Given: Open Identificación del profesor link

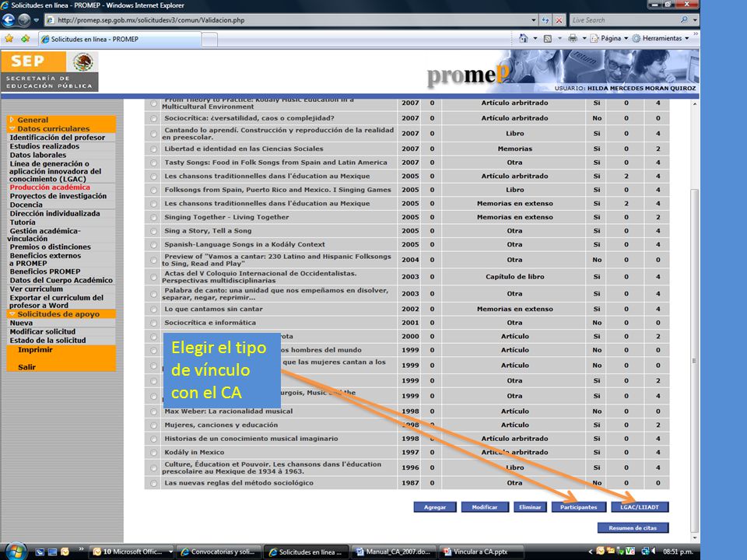Looking at the screenshot, I should coord(57,138).
